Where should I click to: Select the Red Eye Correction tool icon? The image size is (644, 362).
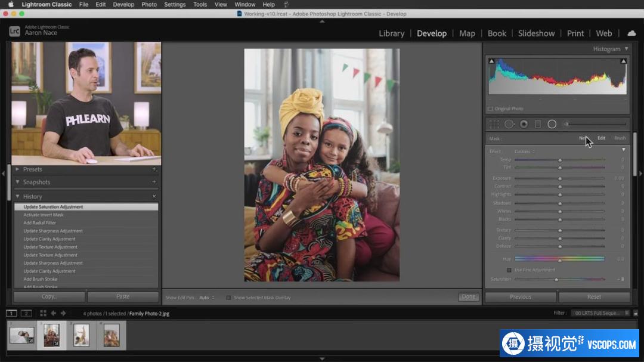524,124
